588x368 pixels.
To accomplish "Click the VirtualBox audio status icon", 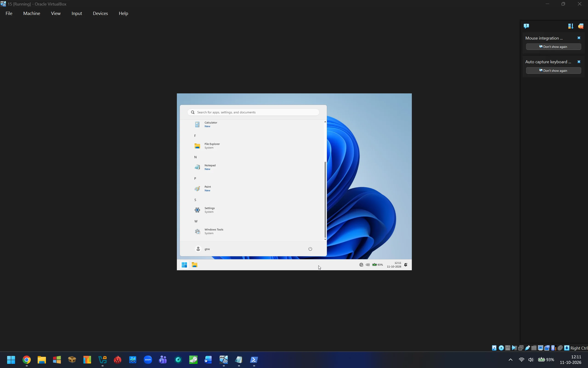I will coord(514,348).
